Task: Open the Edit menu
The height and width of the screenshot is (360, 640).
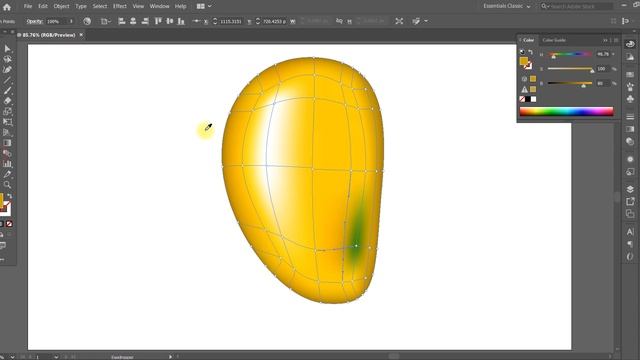Action: pyautogui.click(x=43, y=6)
